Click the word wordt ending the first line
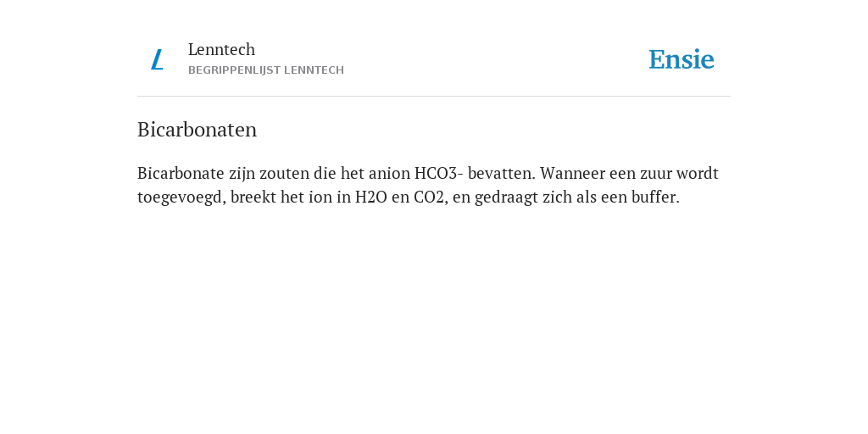Viewport: 868px width, 434px height. click(698, 173)
